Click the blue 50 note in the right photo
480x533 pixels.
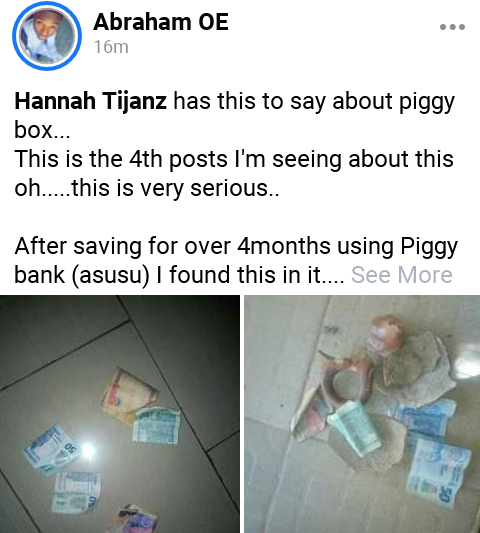tap(438, 472)
